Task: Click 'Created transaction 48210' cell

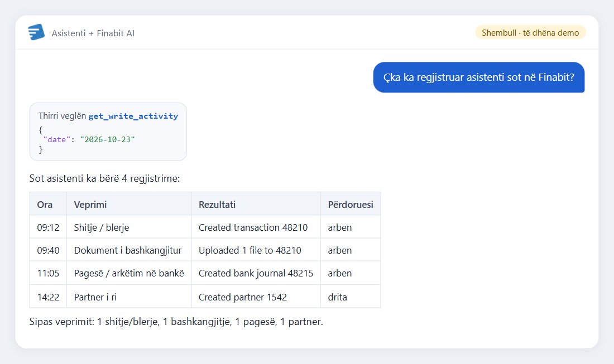Action: pos(256,227)
